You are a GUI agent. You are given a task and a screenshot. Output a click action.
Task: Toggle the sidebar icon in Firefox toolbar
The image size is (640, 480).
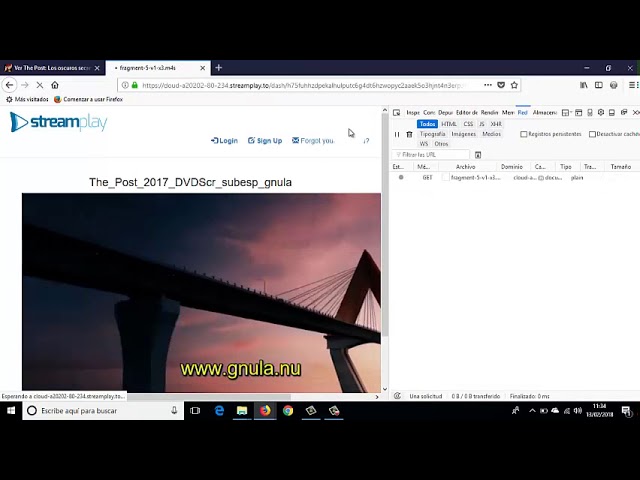pyautogui.click(x=599, y=85)
